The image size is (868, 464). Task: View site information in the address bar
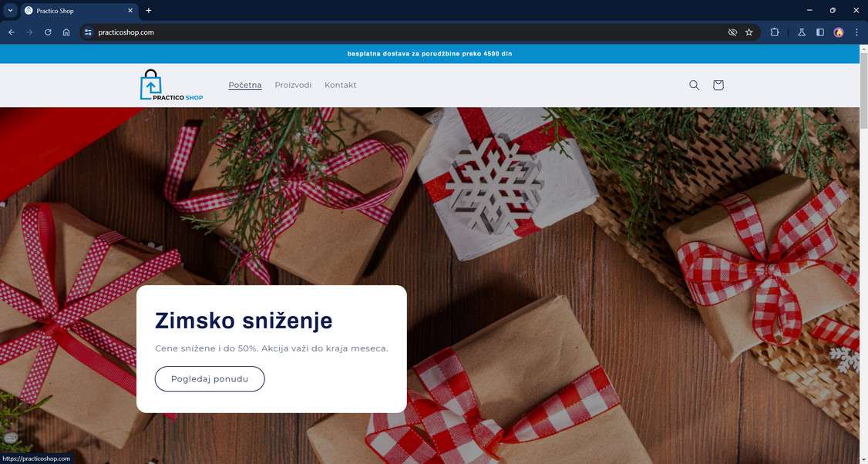tap(88, 32)
